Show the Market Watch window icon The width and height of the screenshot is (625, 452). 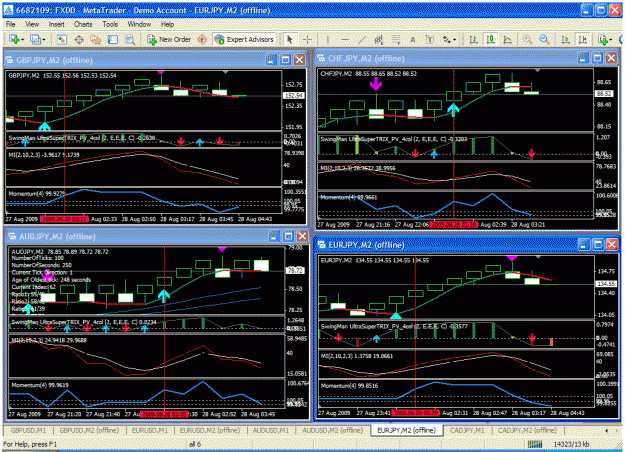point(61,39)
